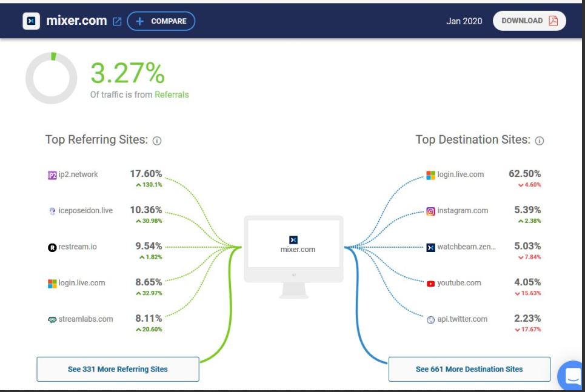The width and height of the screenshot is (585, 392).
Task: Click the Instagram icon
Action: click(x=430, y=211)
